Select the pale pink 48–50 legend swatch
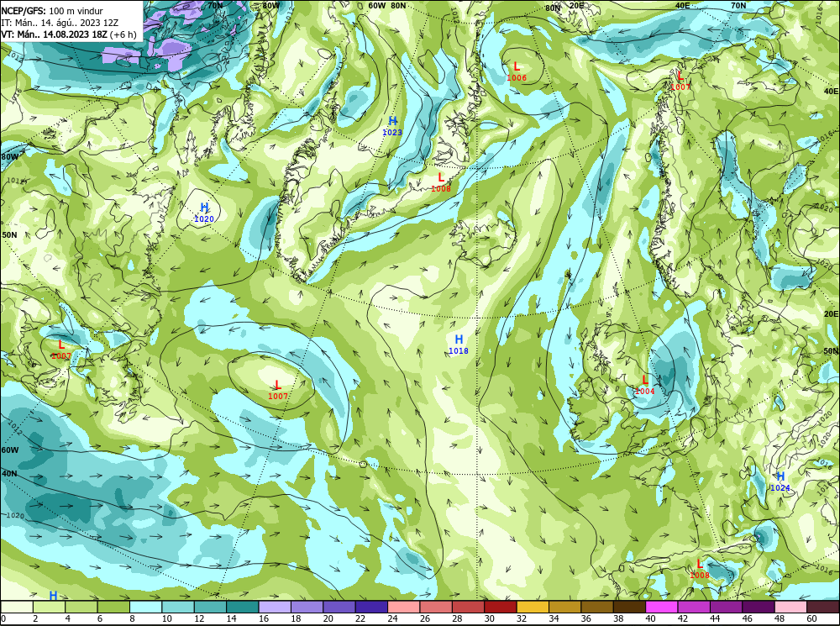This screenshot has width=840, height=626. [790, 607]
